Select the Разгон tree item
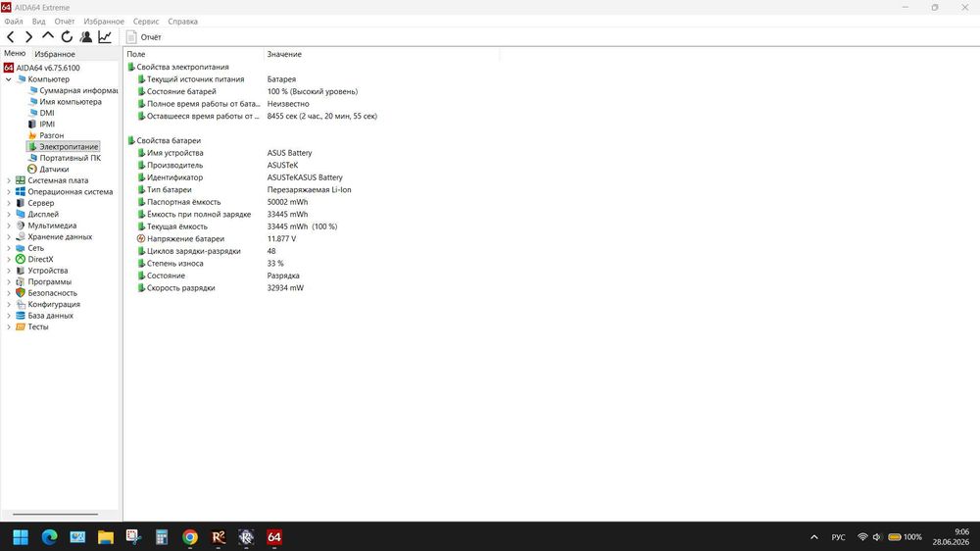The image size is (980, 551). coord(52,135)
